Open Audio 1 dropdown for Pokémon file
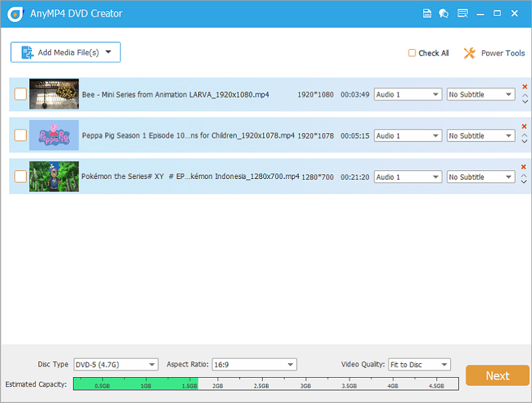This screenshot has width=532, height=403. [x=408, y=177]
